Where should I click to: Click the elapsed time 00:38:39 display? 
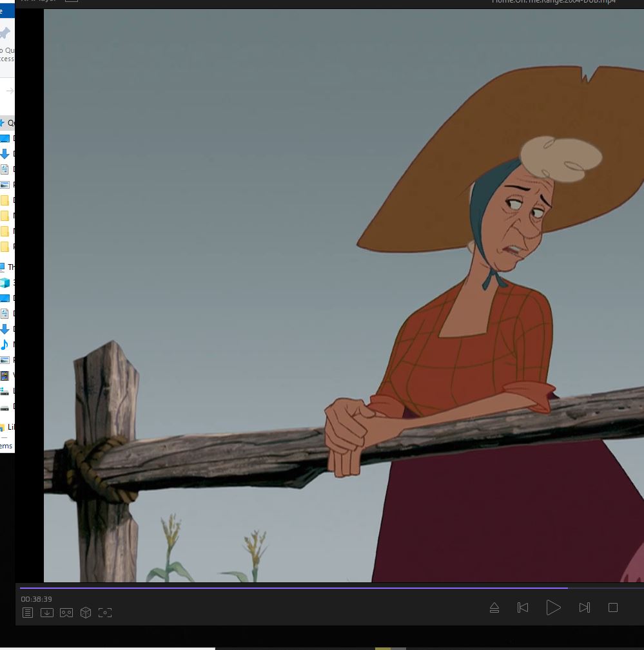[37, 599]
